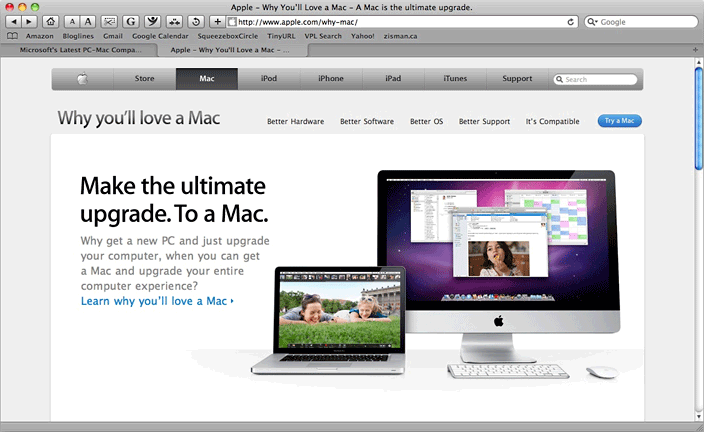Open iPod in Apple navigation bar

[x=269, y=79]
